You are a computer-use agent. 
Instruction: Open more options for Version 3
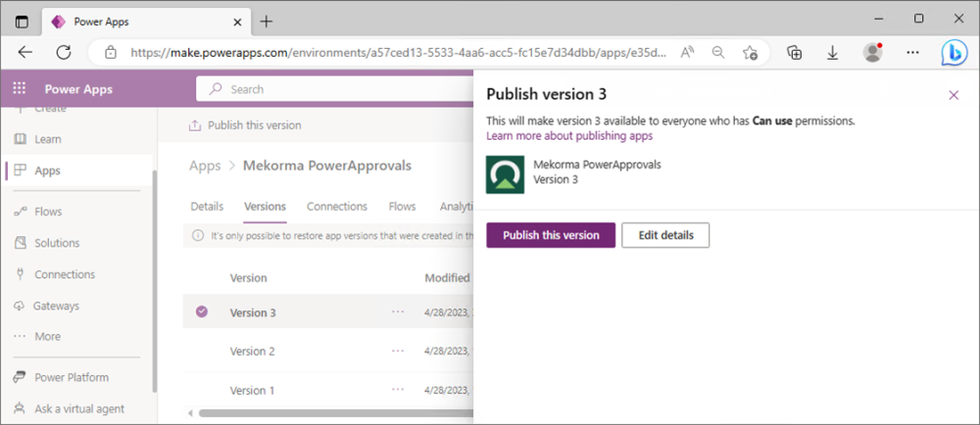coord(398,311)
